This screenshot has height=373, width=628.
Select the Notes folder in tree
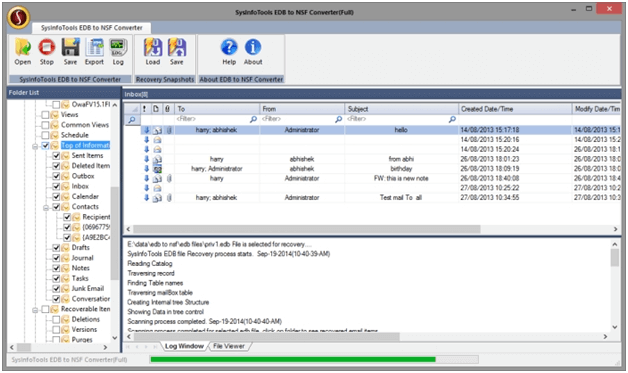(81, 268)
